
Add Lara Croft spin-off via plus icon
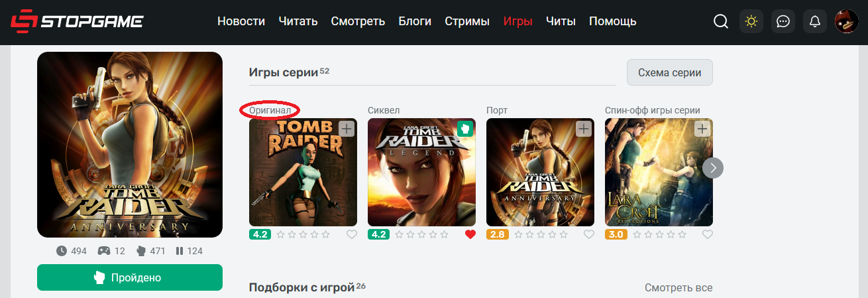pyautogui.click(x=702, y=129)
